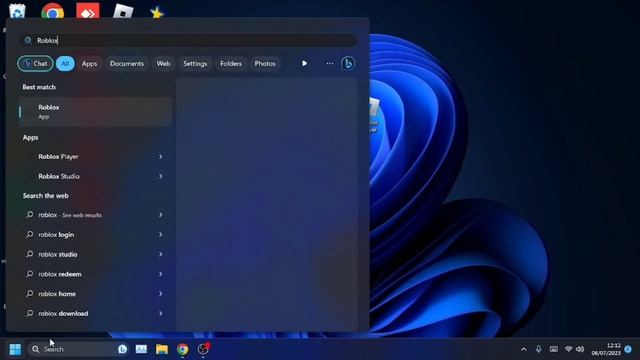640x360 pixels.
Task: Show hidden system tray icons
Action: click(x=524, y=349)
